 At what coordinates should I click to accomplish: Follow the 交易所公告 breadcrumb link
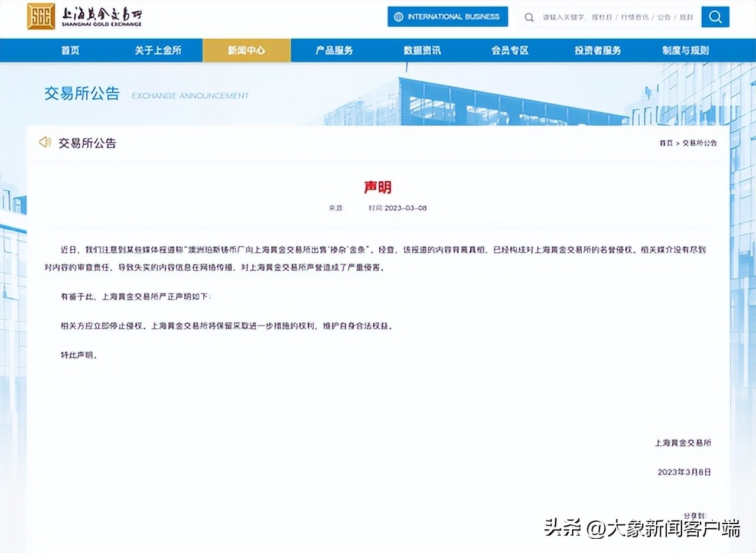click(x=700, y=142)
